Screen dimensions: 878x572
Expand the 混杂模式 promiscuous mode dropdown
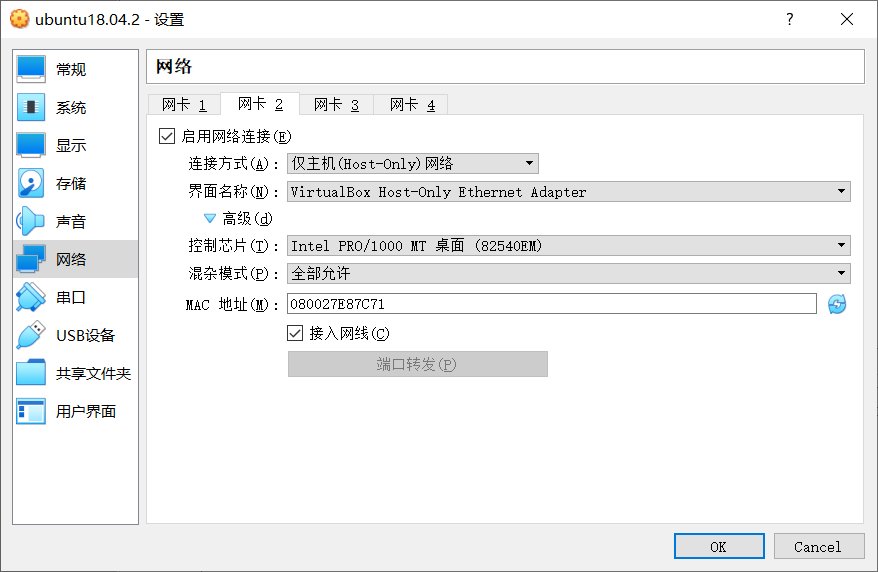click(569, 273)
